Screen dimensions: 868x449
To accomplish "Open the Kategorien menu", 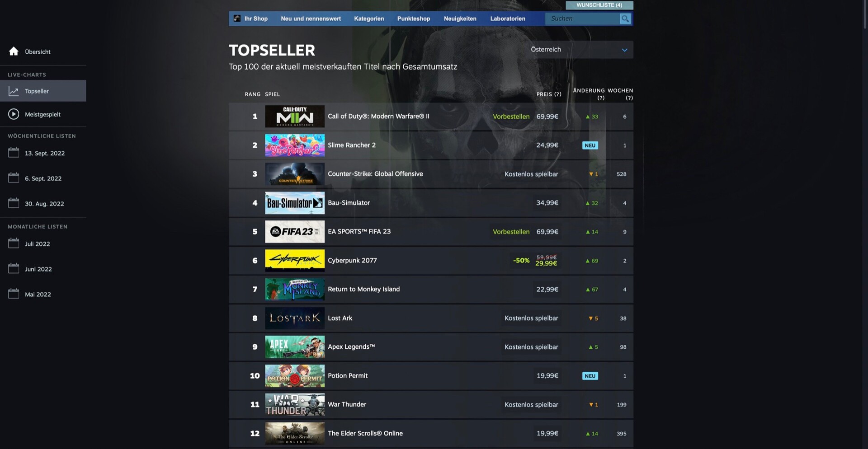I will 369,19.
